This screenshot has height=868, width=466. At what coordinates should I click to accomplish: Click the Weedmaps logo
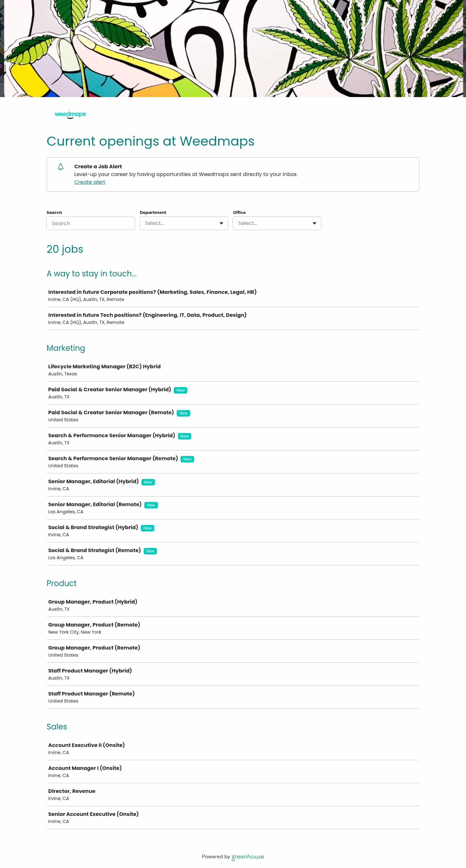tap(71, 115)
